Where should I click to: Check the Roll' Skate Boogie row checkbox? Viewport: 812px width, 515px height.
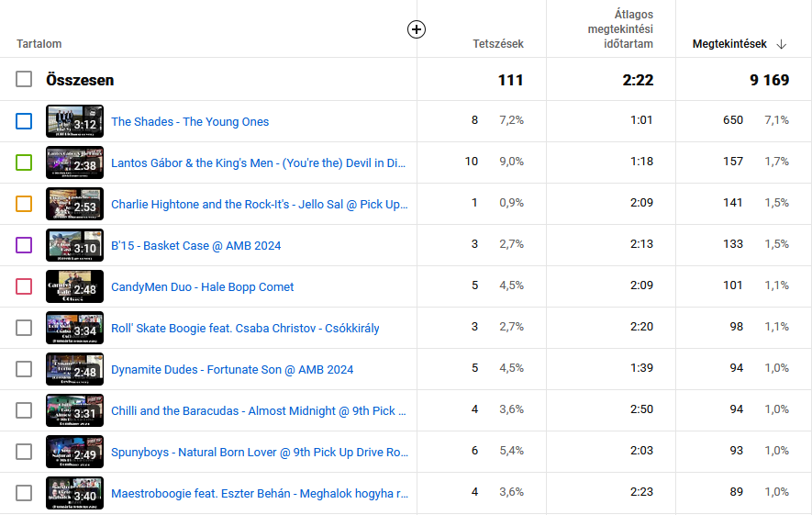coord(24,328)
